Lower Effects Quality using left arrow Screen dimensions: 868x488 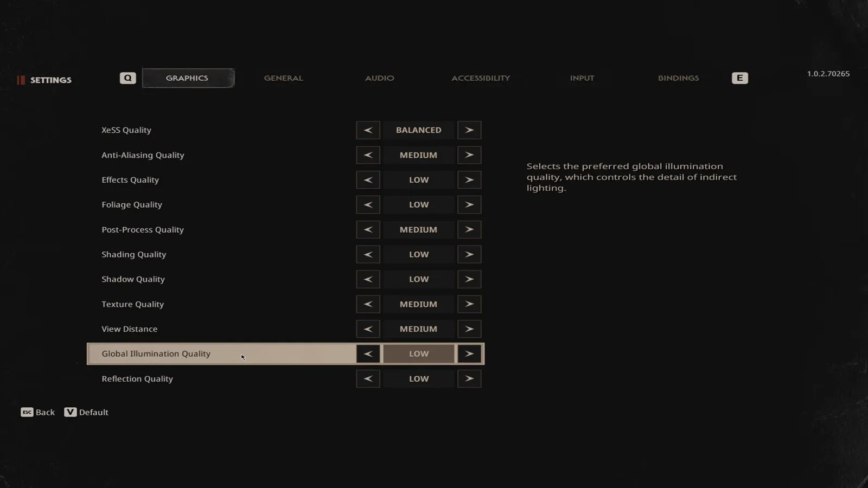click(368, 180)
